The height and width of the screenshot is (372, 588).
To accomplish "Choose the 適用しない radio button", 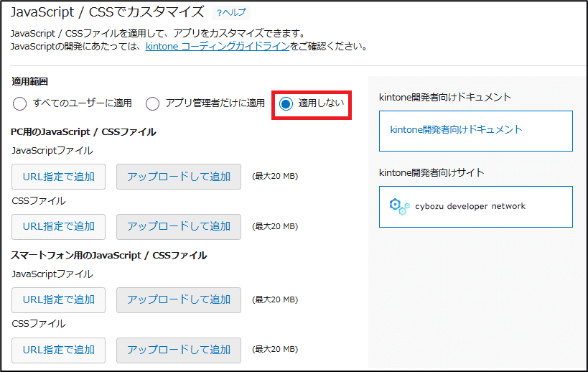I will click(286, 103).
